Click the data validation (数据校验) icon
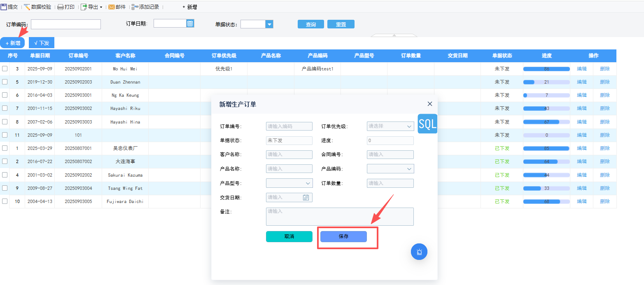 (x=27, y=7)
